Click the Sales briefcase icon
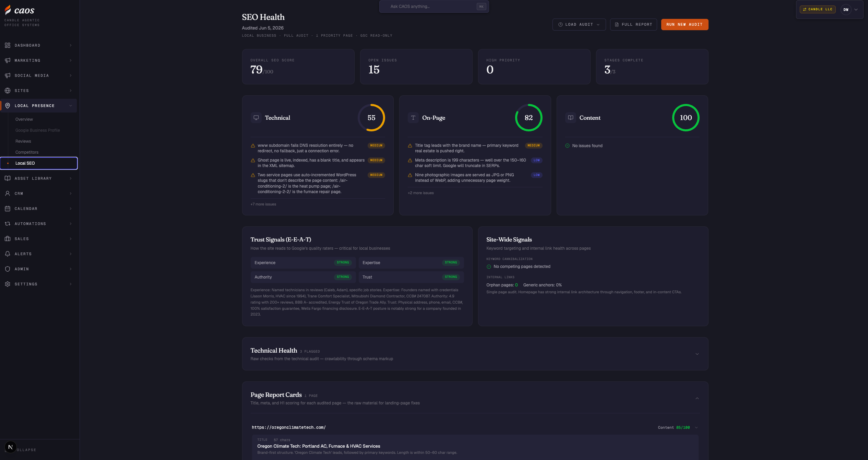Viewport: 868px width, 460px height. pyautogui.click(x=8, y=239)
